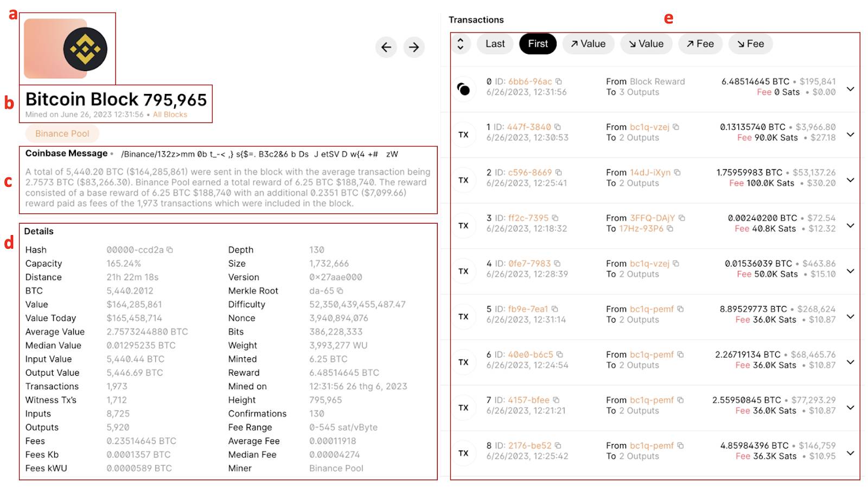
Task: Sort by descending Fee
Action: coord(751,44)
